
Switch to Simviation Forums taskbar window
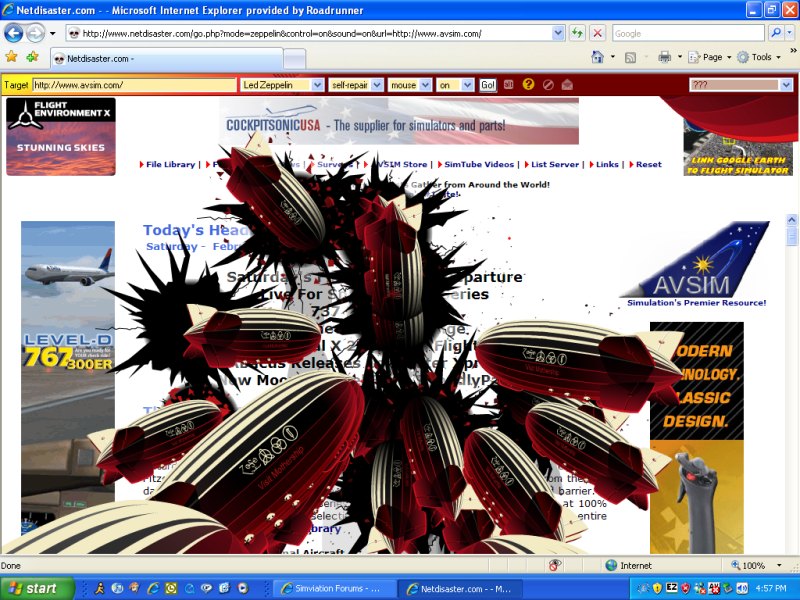(334, 588)
